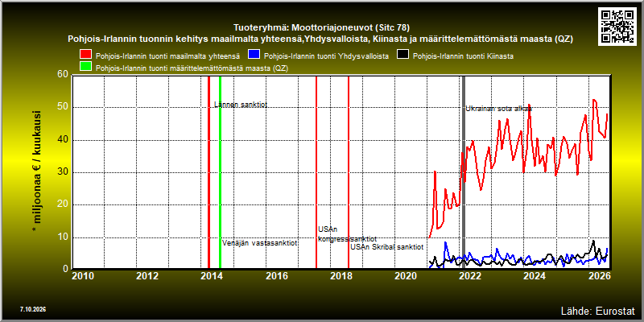This screenshot has width=644, height=322.
Task: Click the 'Venäjän vastasanktiot' marker label
Action: coord(260,243)
